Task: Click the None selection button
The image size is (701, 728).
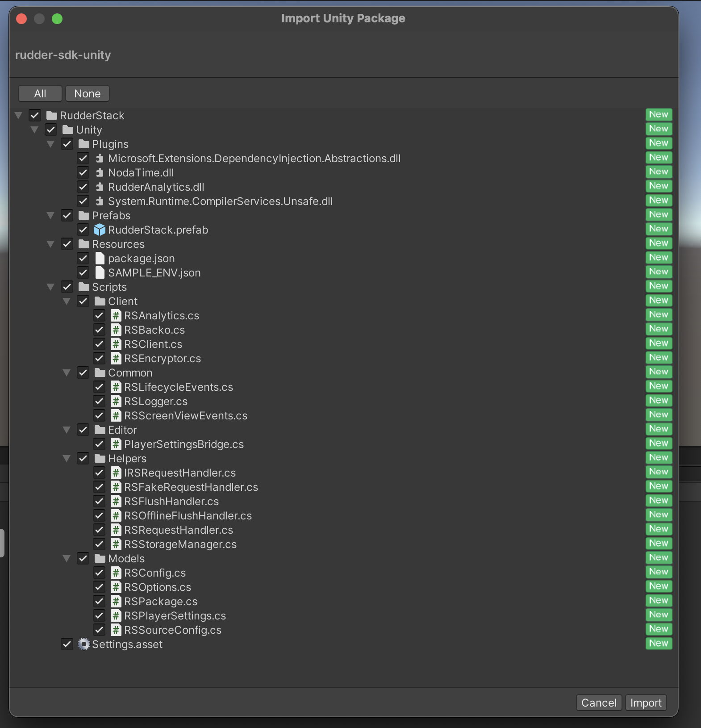Action: coord(88,94)
